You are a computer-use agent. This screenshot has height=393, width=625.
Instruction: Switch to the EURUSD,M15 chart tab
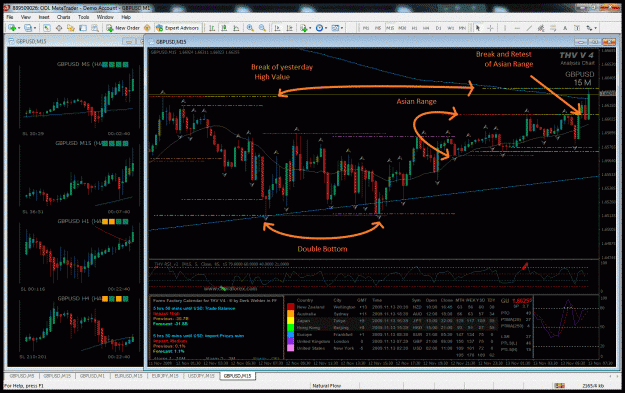click(128, 376)
